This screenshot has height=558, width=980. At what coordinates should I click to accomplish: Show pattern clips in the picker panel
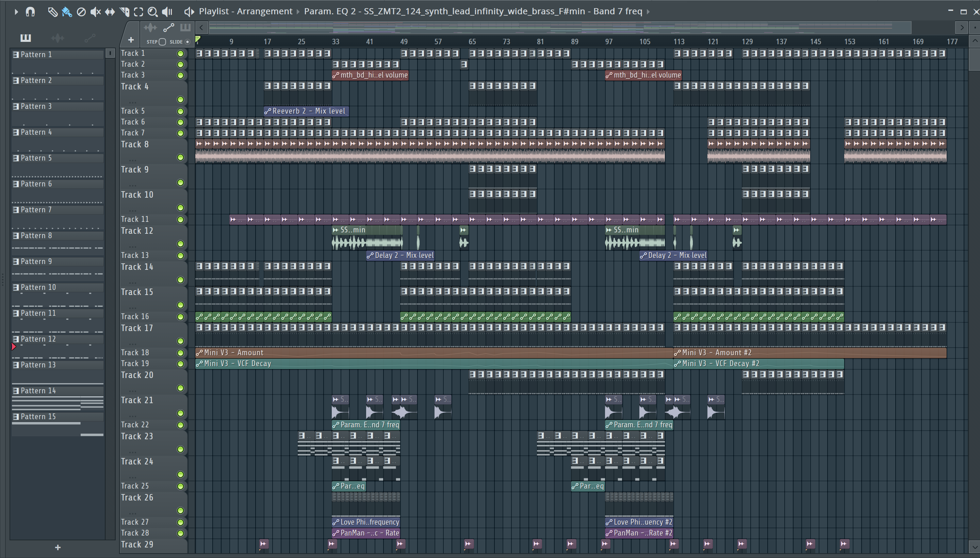26,37
